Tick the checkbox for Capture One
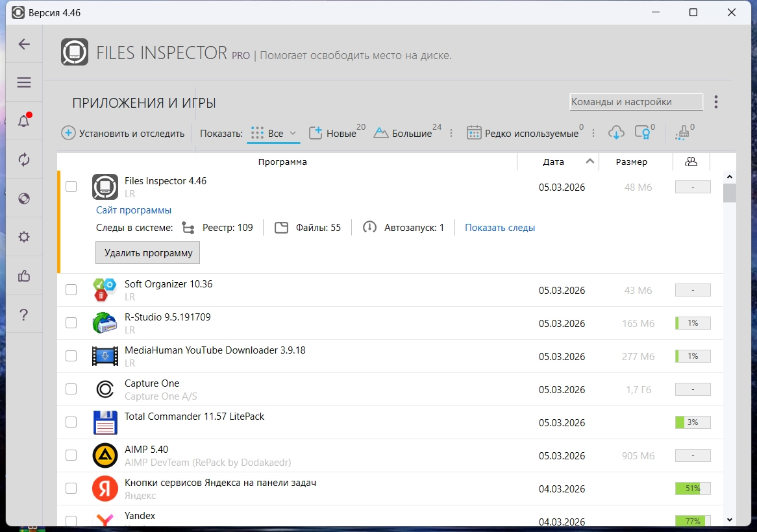This screenshot has width=757, height=532. point(71,389)
